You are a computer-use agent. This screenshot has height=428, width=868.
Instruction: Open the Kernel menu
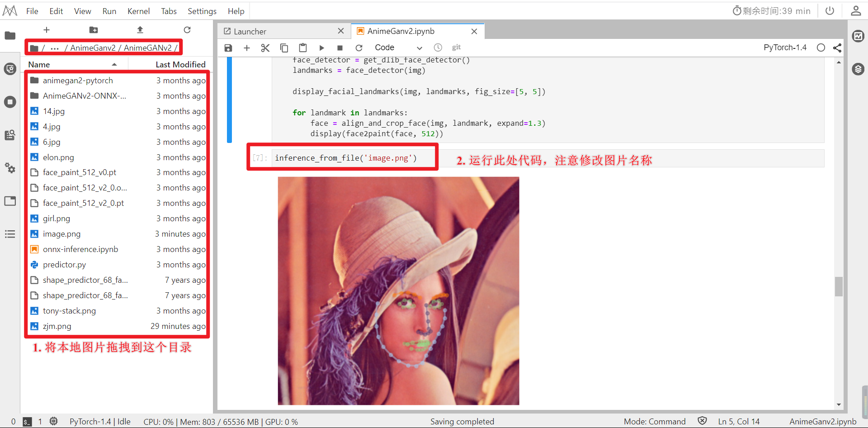(138, 11)
